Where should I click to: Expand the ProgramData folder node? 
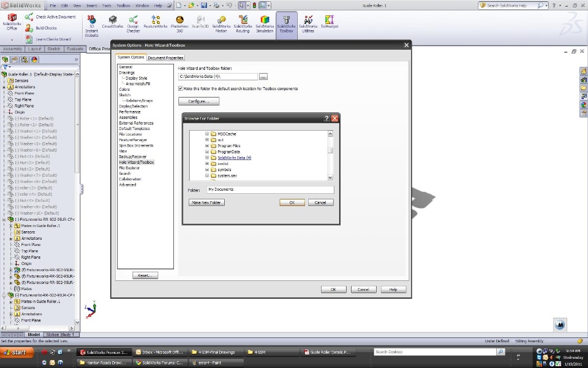pos(206,151)
